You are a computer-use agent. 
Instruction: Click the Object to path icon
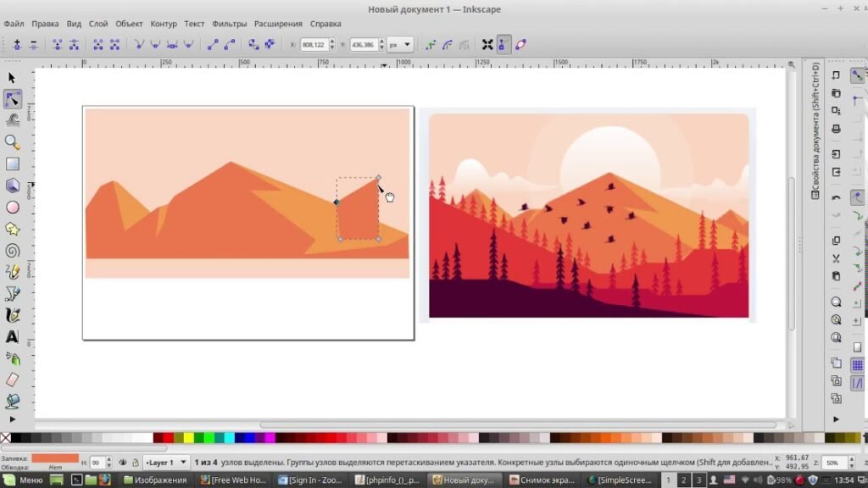click(253, 45)
